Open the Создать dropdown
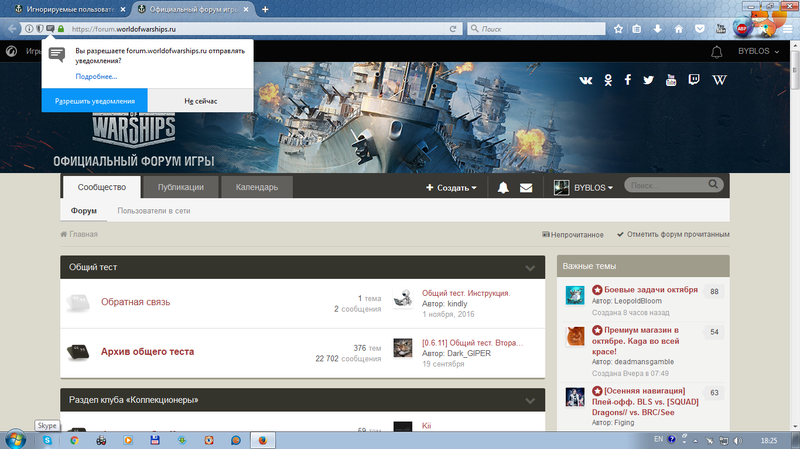Screen dimensions: 800x449 pyautogui.click(x=451, y=188)
